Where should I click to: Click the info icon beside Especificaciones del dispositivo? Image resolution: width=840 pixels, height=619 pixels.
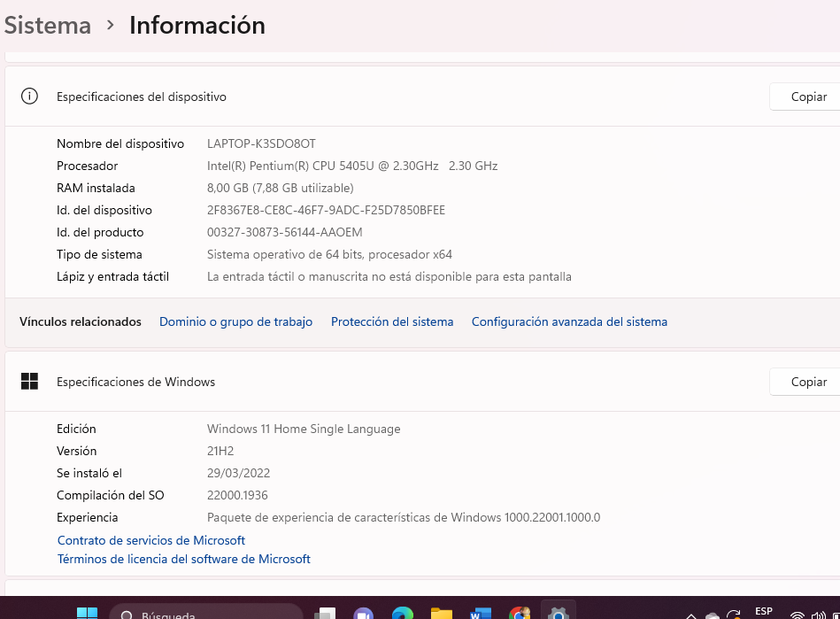29,97
